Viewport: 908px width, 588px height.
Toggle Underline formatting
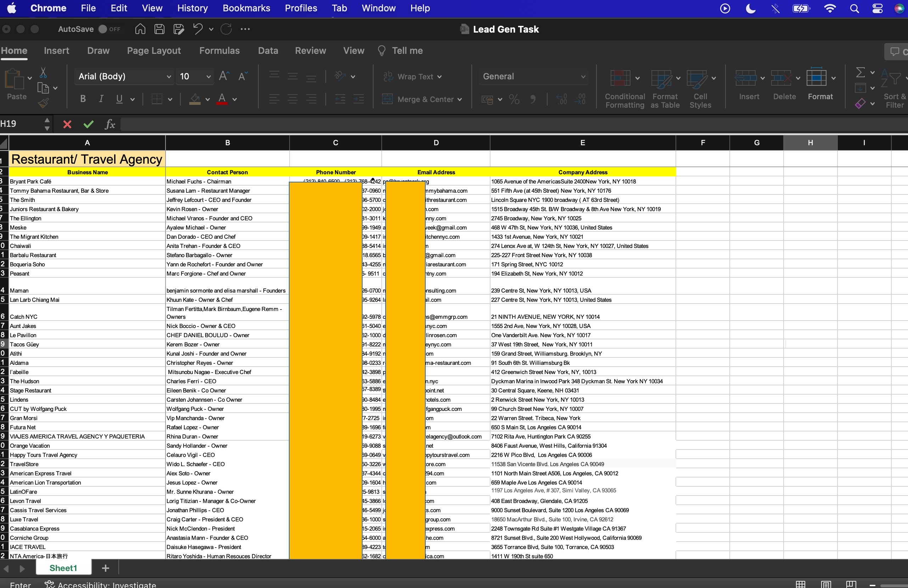pyautogui.click(x=119, y=99)
